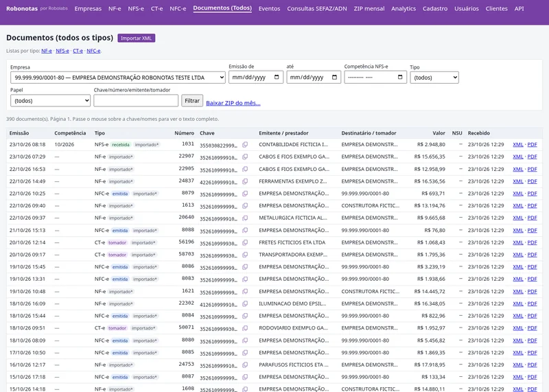Open the PDF of NFS-e number 1031
Viewport: 549px width, 392px height.
[x=533, y=144]
